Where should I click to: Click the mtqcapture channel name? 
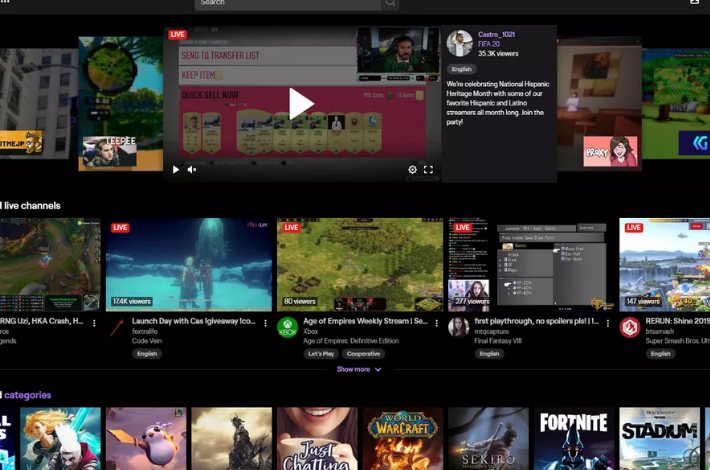pyautogui.click(x=492, y=331)
